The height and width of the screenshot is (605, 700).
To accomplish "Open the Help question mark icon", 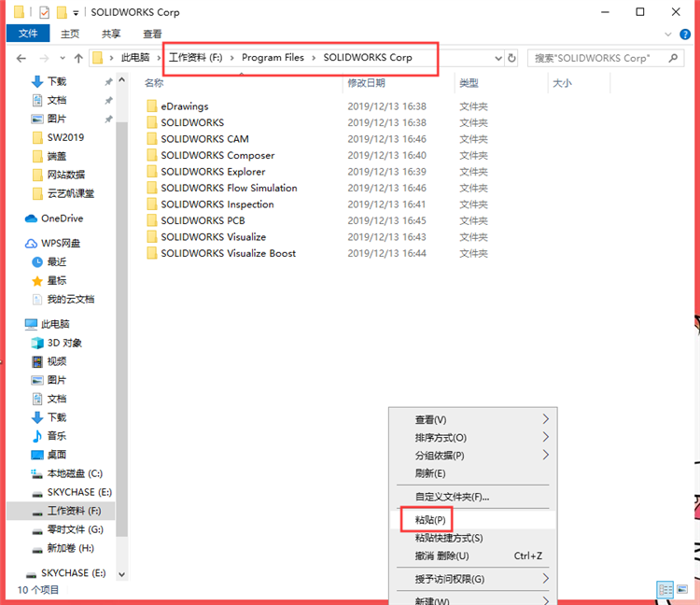I will (685, 35).
